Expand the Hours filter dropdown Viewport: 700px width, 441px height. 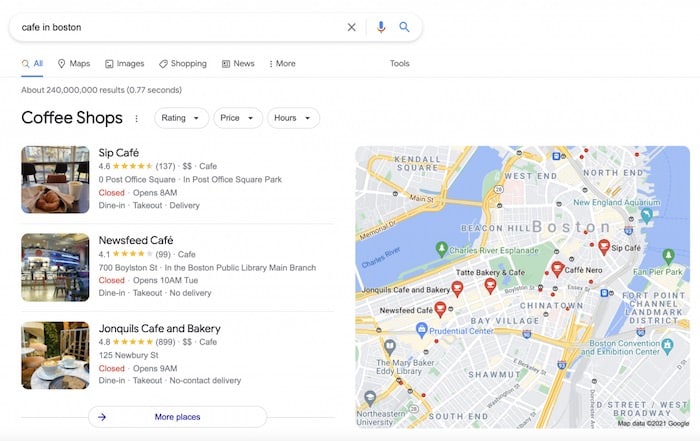point(292,118)
